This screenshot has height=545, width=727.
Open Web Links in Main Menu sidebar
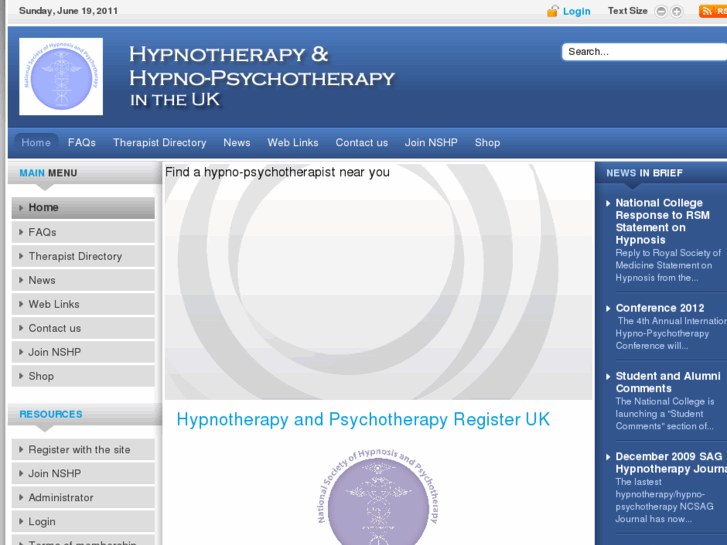83,304
